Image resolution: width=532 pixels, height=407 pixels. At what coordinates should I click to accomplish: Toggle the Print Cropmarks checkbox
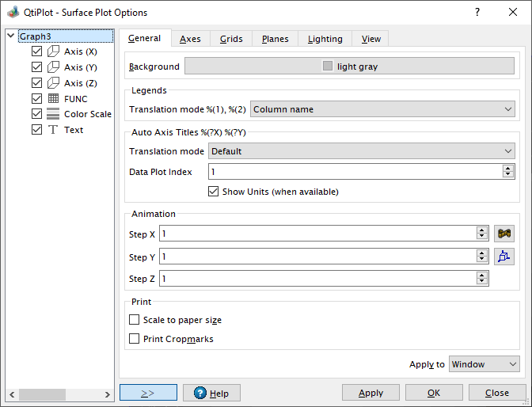(x=134, y=339)
